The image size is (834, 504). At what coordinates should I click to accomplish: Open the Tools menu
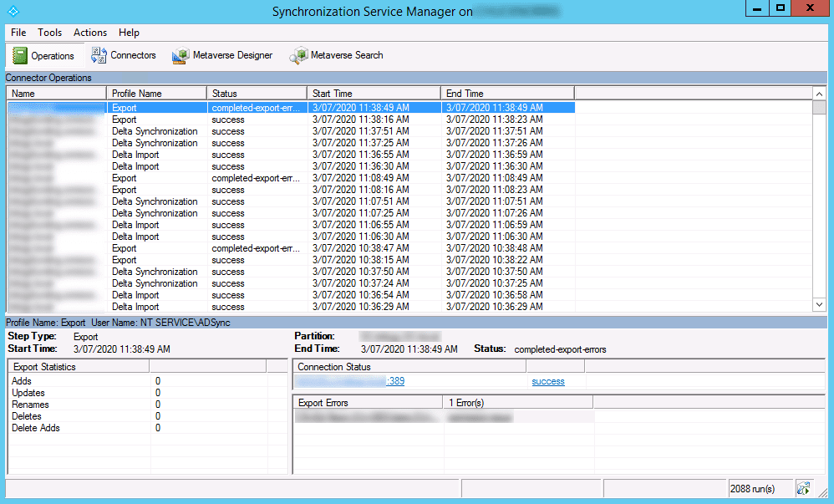(49, 33)
